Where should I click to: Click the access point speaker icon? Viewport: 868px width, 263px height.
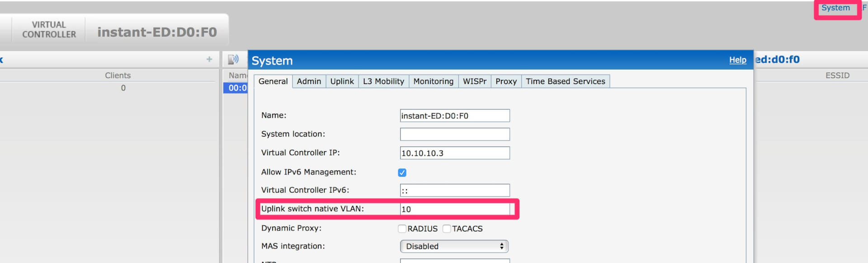coord(233,60)
